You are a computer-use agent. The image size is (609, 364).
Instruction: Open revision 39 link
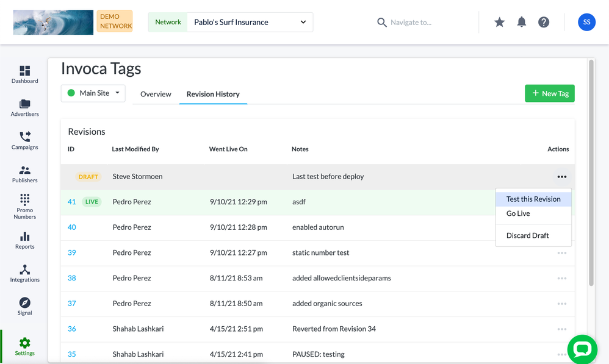pyautogui.click(x=72, y=252)
